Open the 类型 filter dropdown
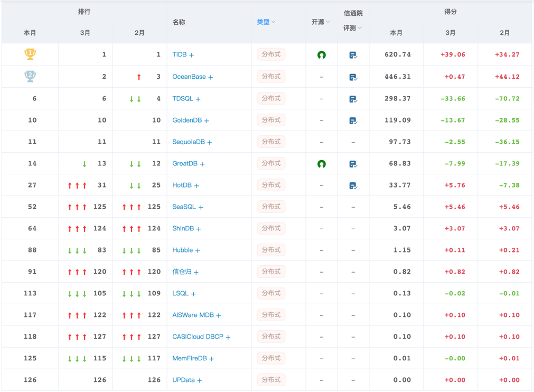 point(266,22)
